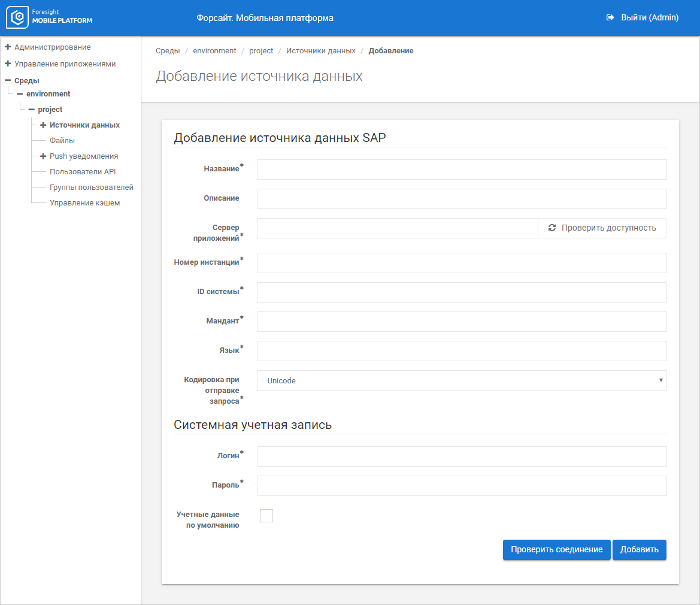Viewport: 700px width, 605px height.
Task: Collapse the project tree node
Action: pos(31,110)
